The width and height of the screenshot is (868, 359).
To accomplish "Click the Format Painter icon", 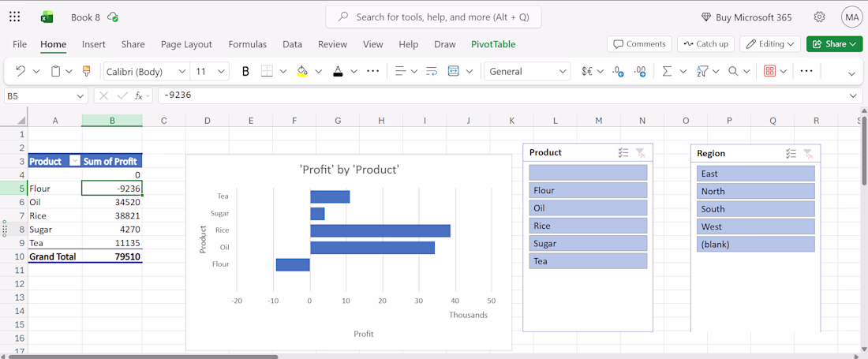I will coord(86,71).
